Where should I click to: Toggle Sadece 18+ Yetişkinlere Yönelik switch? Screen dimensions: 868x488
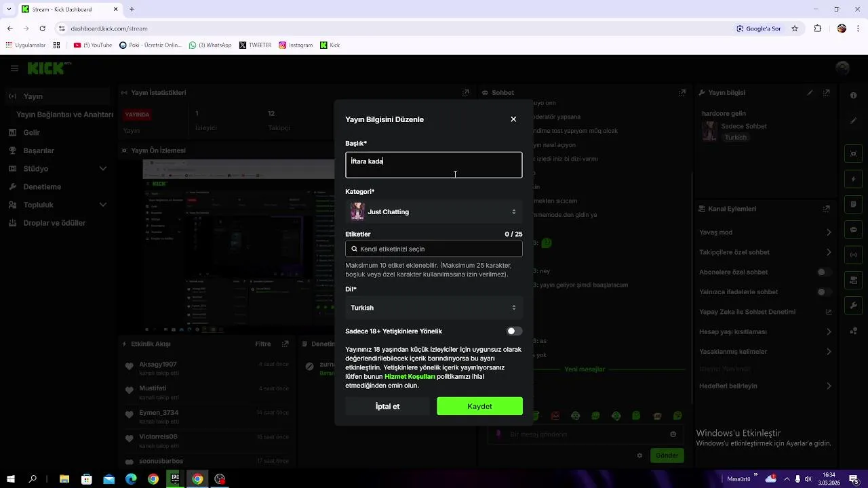514,331
